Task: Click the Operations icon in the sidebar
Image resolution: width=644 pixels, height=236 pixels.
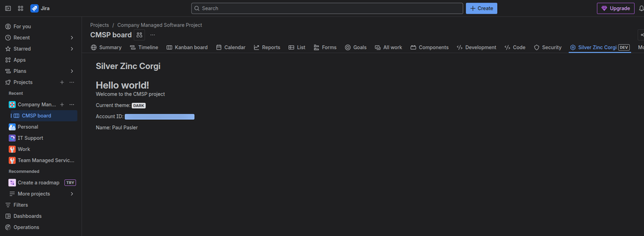Action: point(8,227)
